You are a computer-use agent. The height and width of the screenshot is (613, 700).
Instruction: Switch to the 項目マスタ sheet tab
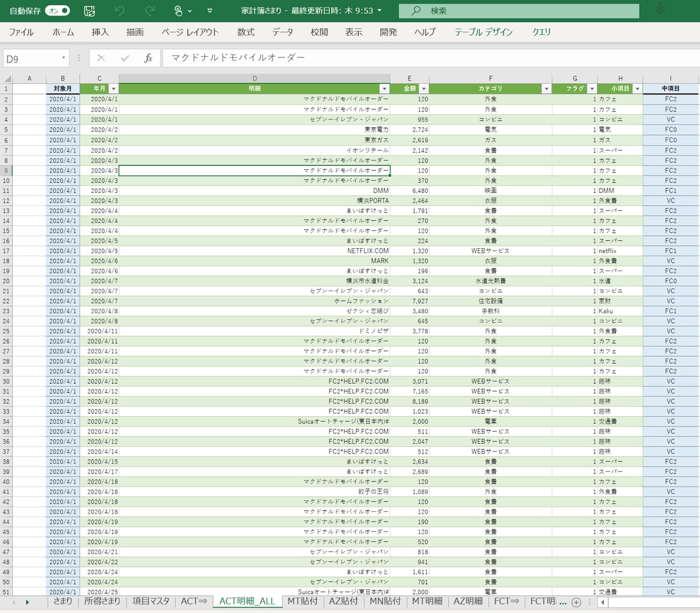(x=151, y=602)
